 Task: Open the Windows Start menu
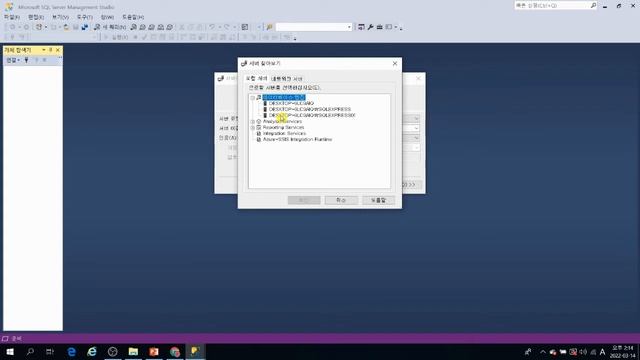click(10, 351)
